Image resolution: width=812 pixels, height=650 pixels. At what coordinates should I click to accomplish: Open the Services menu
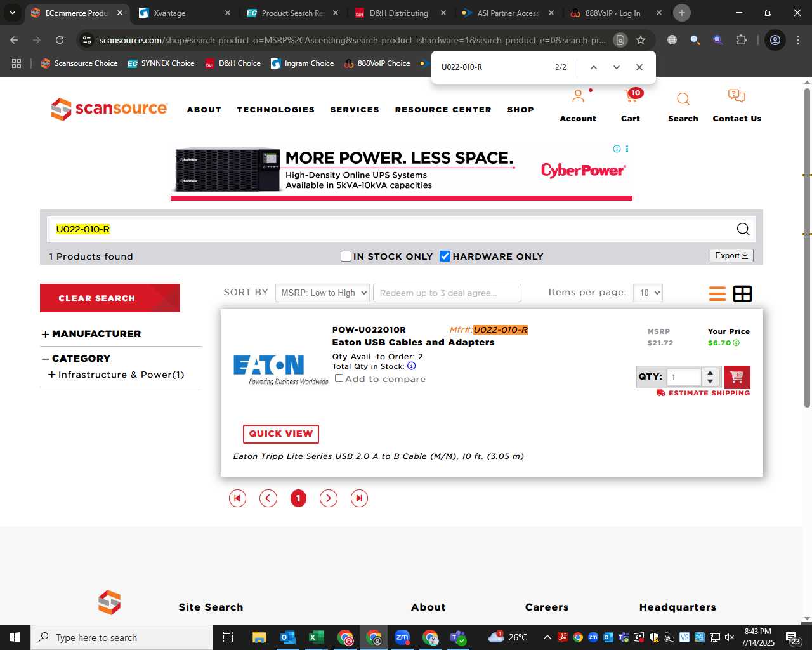(x=355, y=110)
